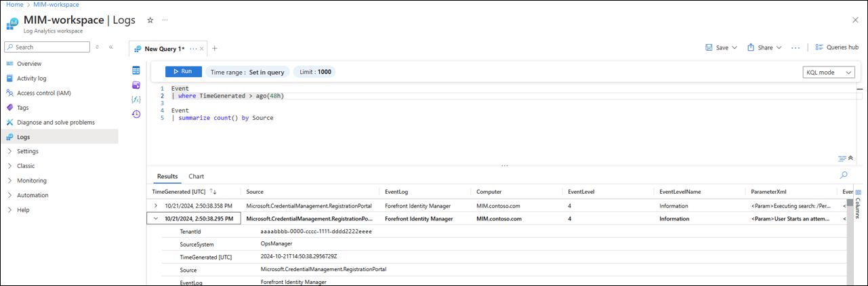Select the Results tab
This screenshot has width=868, height=286.
pyautogui.click(x=167, y=176)
